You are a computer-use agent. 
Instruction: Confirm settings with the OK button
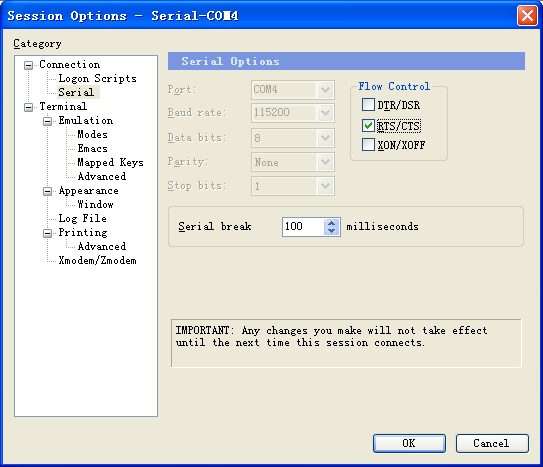coord(409,443)
